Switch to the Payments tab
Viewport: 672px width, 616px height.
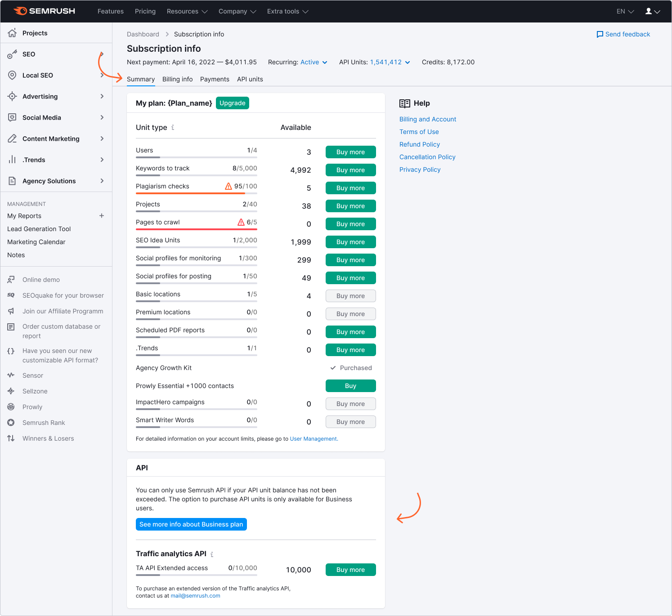point(215,79)
